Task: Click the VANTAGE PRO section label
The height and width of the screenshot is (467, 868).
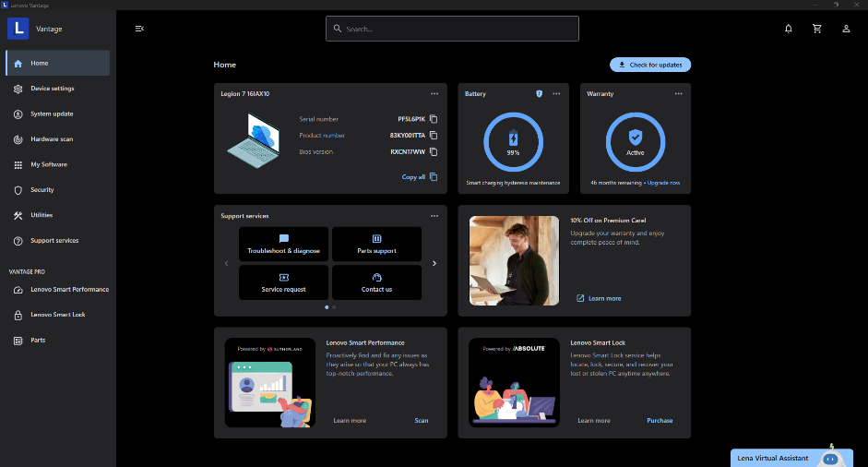Action: 27,272
